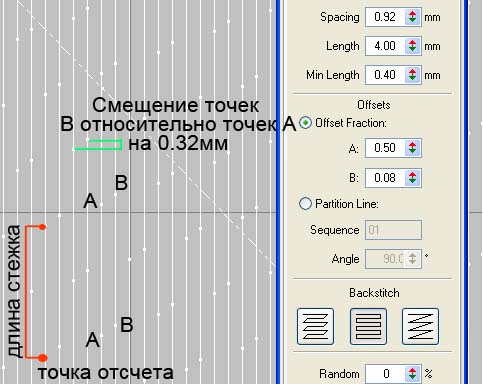Click the Length spinner arrows

tap(413, 46)
